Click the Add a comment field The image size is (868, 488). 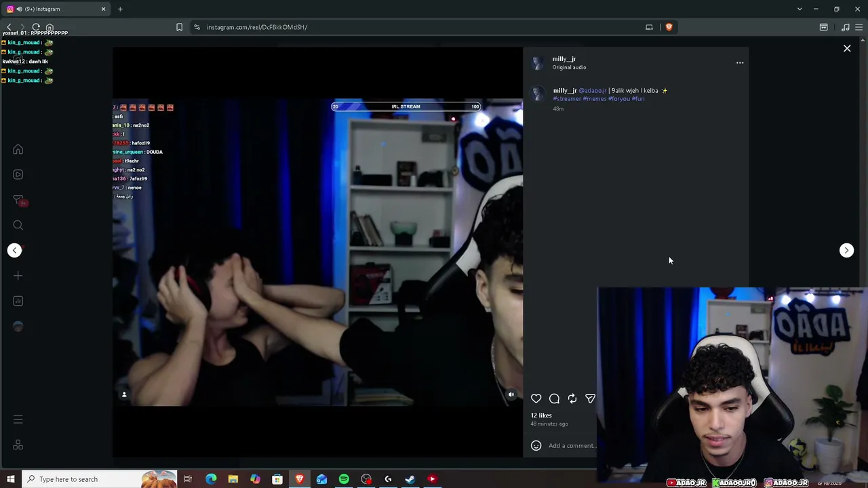click(572, 445)
